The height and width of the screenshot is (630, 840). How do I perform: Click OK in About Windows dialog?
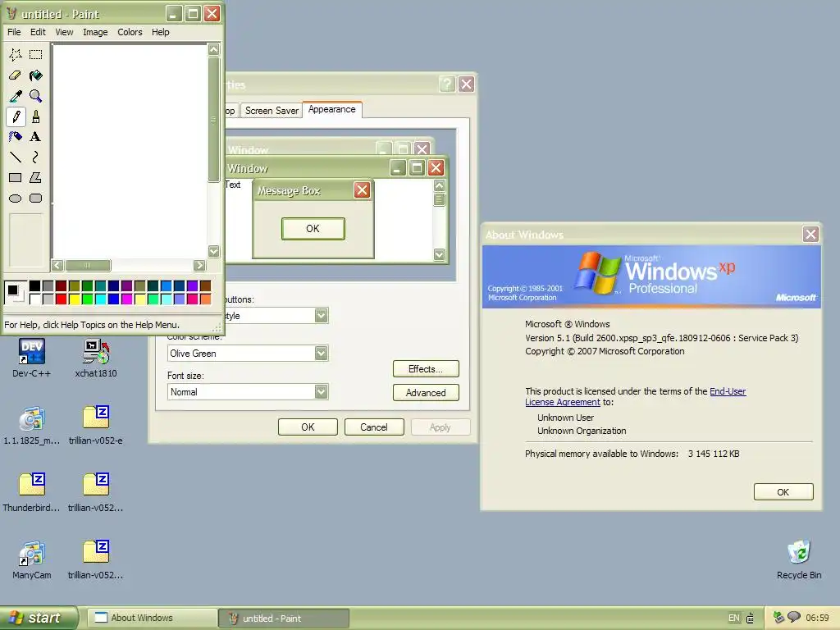783,492
